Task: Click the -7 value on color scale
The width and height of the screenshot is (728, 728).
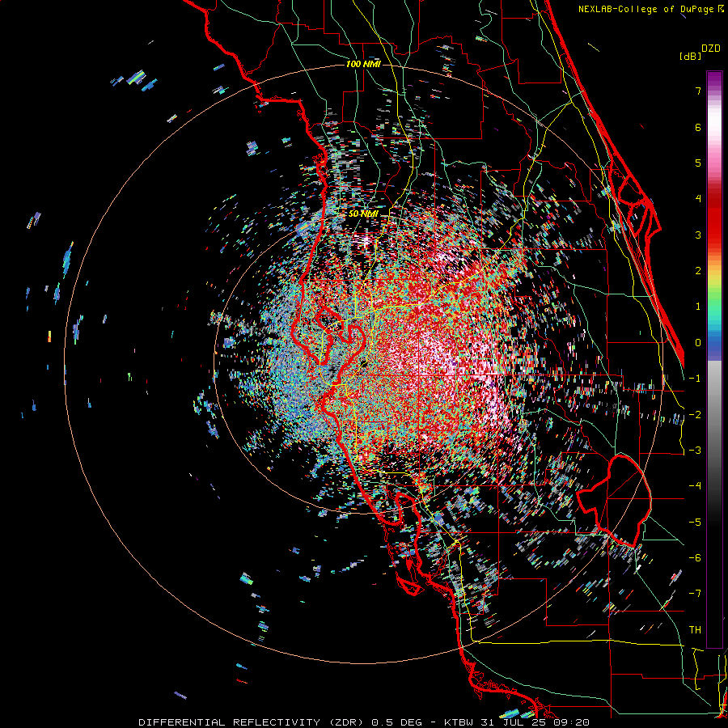Action: click(695, 594)
